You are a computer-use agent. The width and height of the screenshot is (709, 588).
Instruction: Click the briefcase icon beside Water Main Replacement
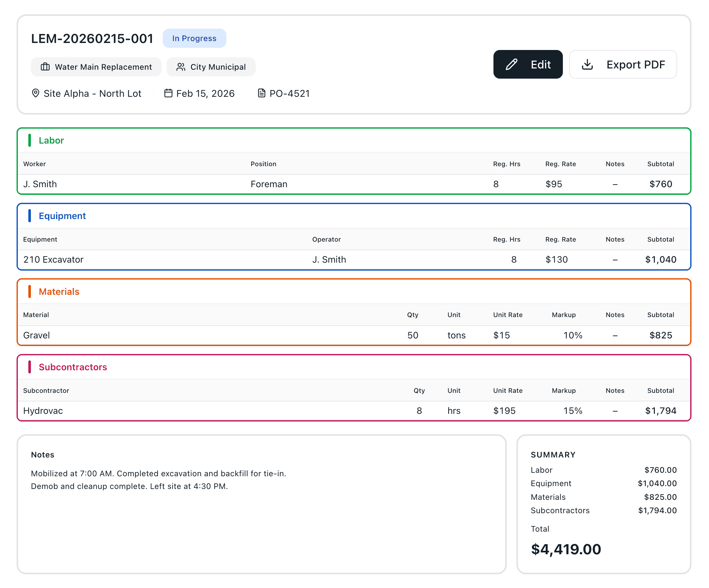coord(45,67)
